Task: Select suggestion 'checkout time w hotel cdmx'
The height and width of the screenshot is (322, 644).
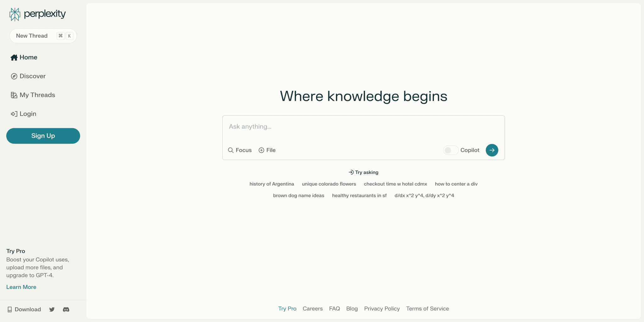Action: tap(396, 184)
